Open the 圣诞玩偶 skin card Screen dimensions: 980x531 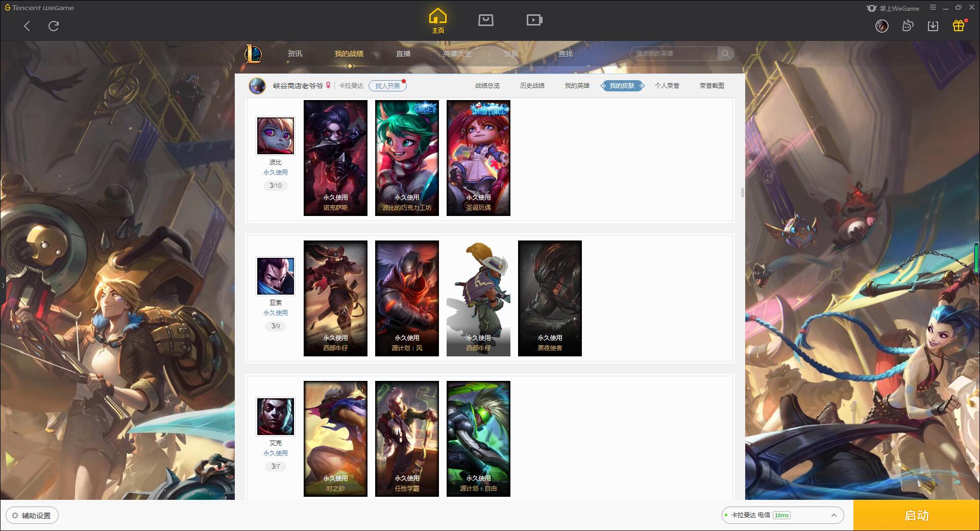click(478, 158)
